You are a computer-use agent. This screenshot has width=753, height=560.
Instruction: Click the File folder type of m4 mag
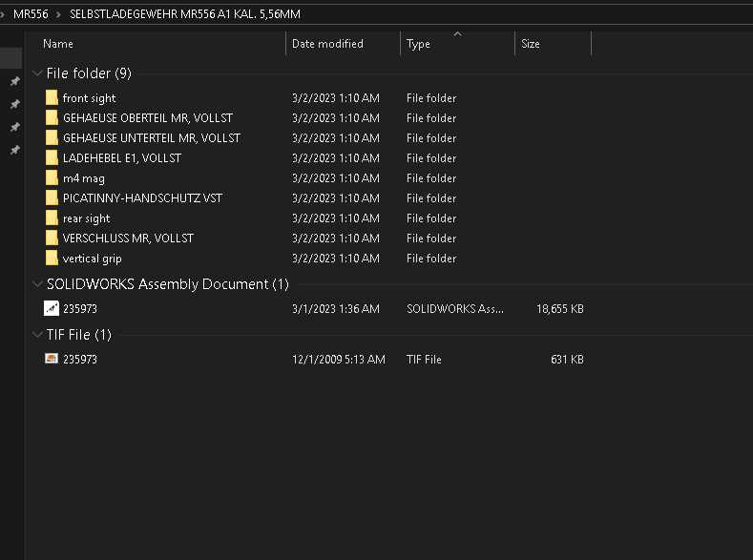coord(431,178)
